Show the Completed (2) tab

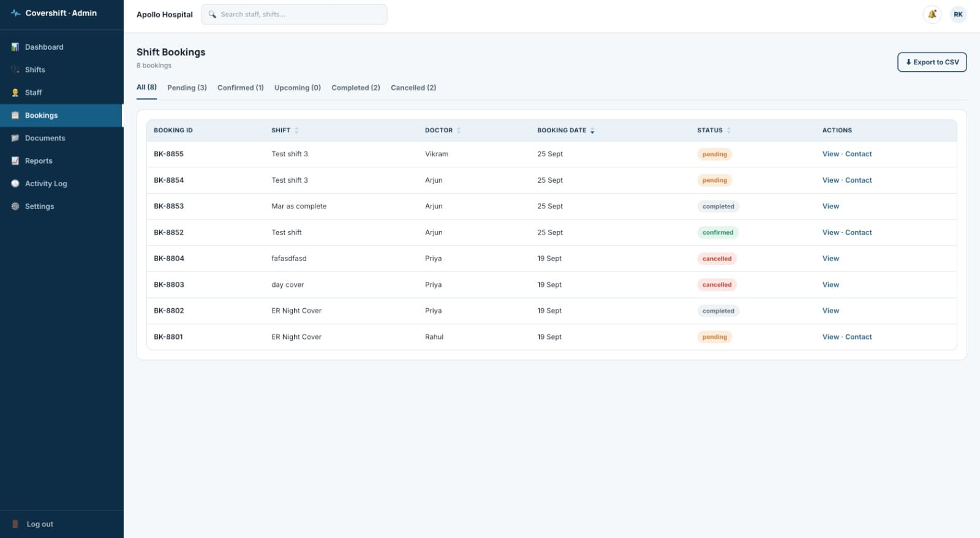[356, 88]
